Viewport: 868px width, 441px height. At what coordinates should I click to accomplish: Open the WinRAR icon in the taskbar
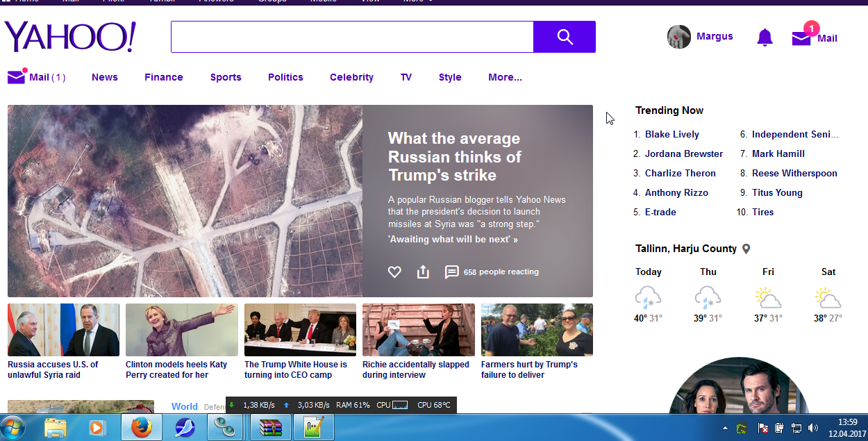[270, 428]
